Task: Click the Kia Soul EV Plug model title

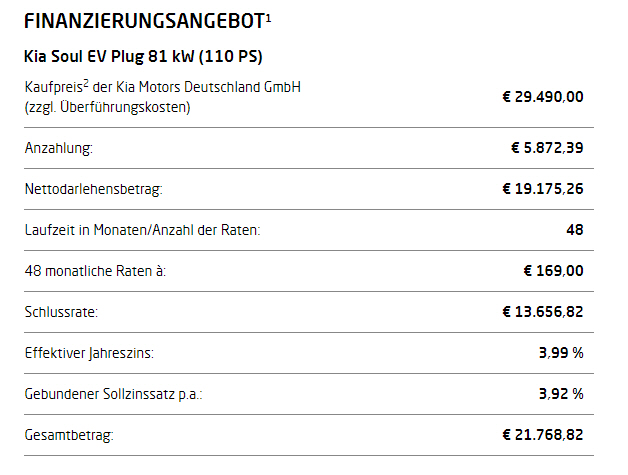Action: [142, 55]
